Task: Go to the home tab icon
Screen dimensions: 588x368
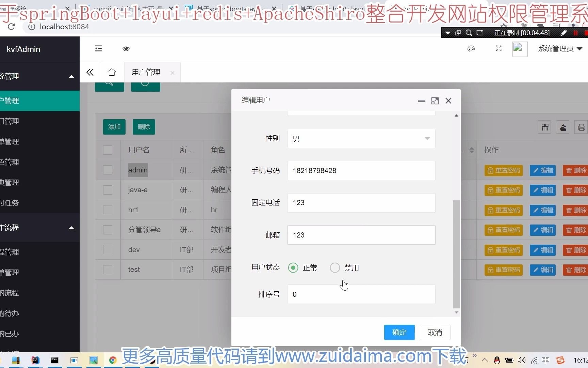Action: 112,72
